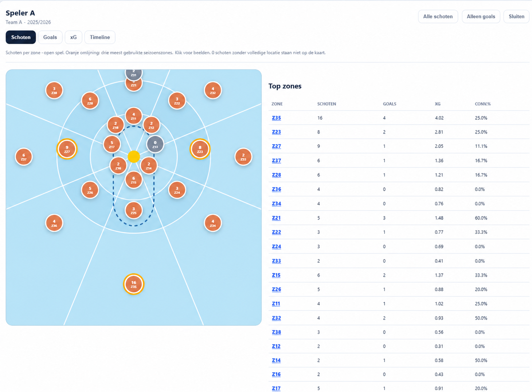
Task: Click the Z26 zone bubble on map
Action: click(x=90, y=190)
